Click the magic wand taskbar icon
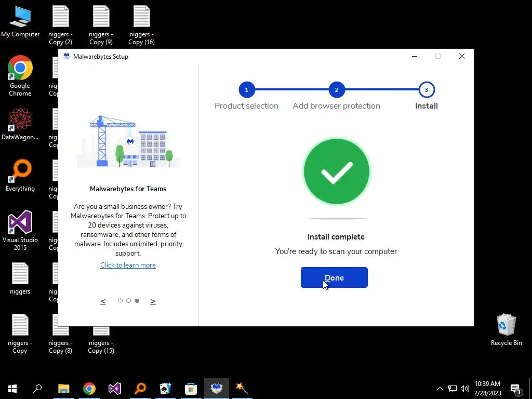The width and height of the screenshot is (532, 399). (x=242, y=389)
